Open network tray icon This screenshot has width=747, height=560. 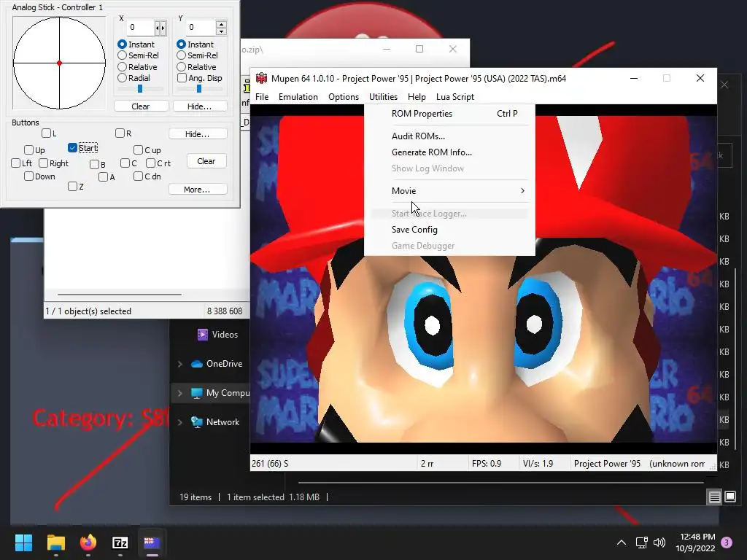coord(642,542)
